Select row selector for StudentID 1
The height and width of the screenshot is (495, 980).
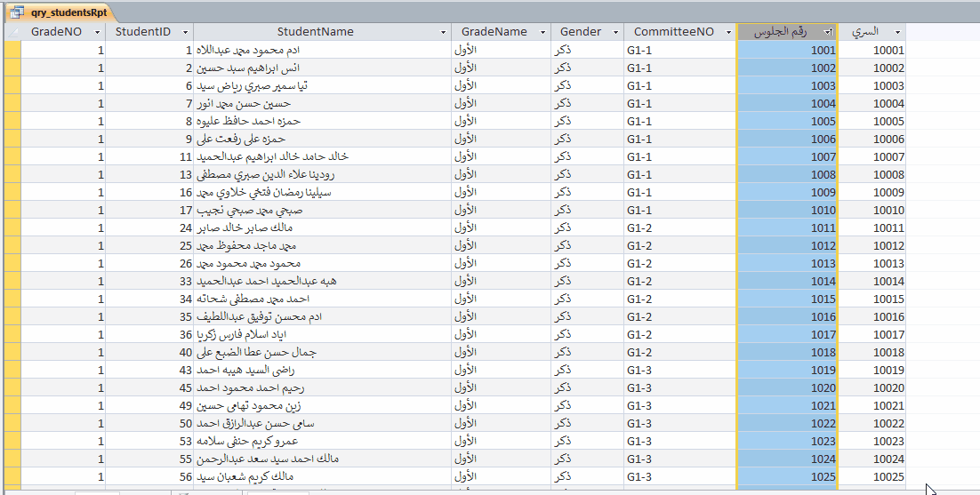click(x=12, y=51)
